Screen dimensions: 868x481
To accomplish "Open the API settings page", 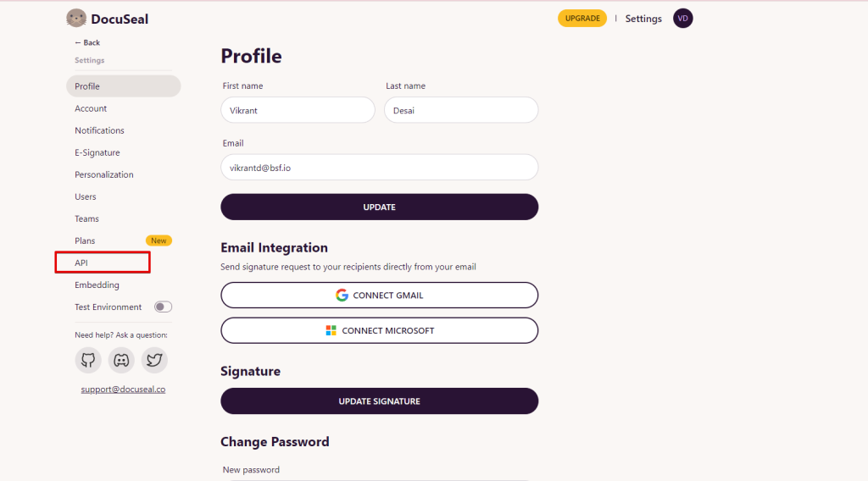I will tap(81, 263).
